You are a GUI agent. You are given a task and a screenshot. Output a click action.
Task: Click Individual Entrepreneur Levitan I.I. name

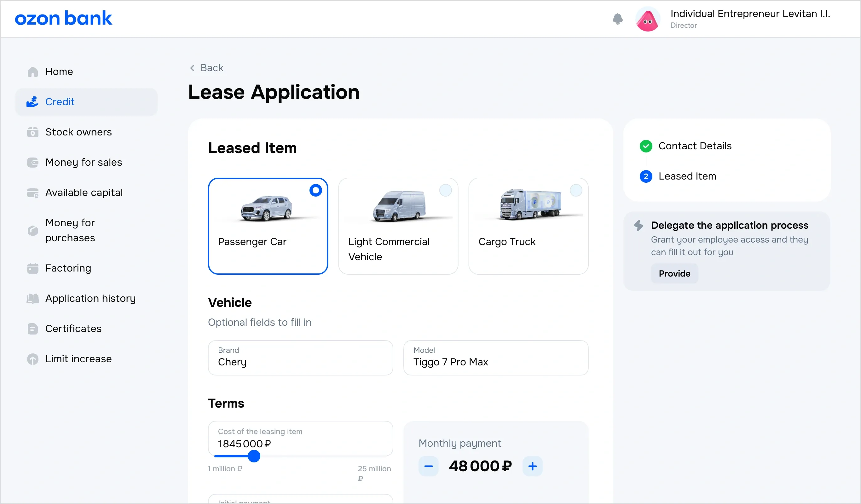750,14
